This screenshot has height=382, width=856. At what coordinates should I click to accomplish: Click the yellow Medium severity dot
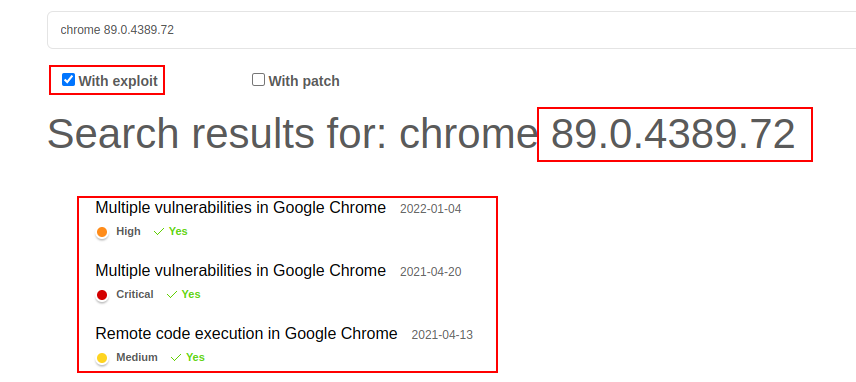pos(102,359)
